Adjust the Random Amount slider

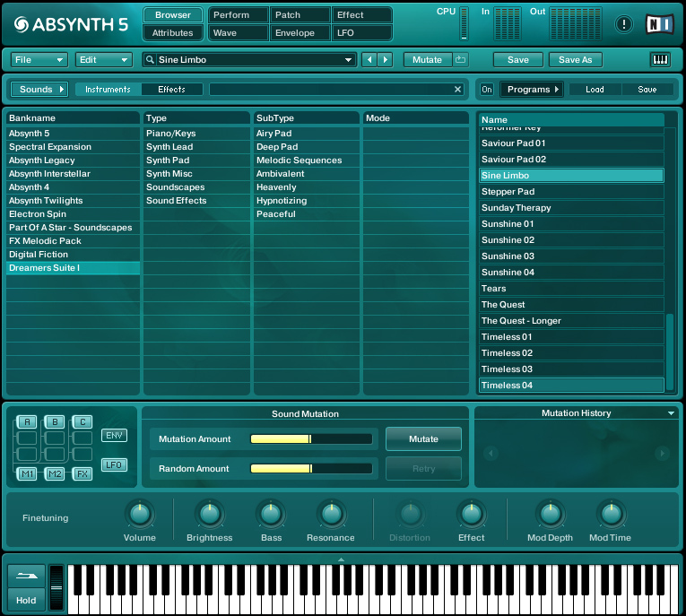point(311,469)
